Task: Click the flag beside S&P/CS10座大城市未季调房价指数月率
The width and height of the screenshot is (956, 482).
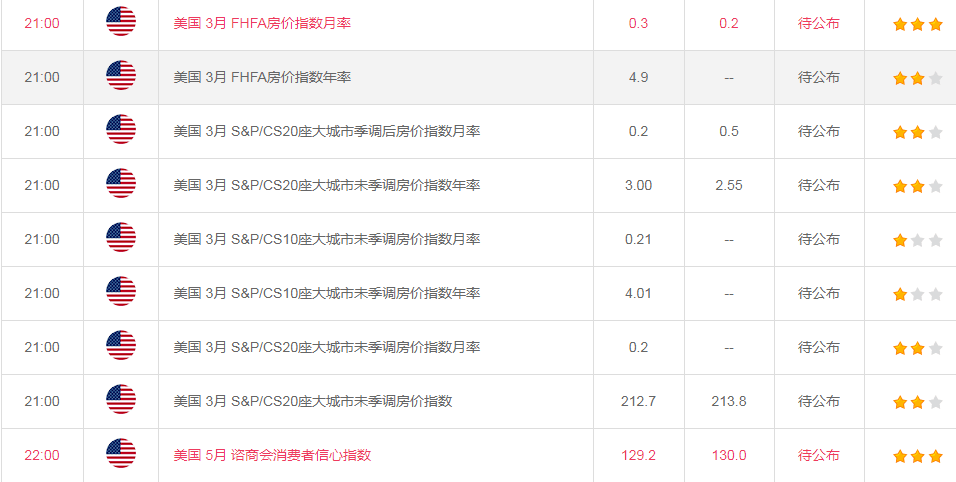Action: pos(121,238)
